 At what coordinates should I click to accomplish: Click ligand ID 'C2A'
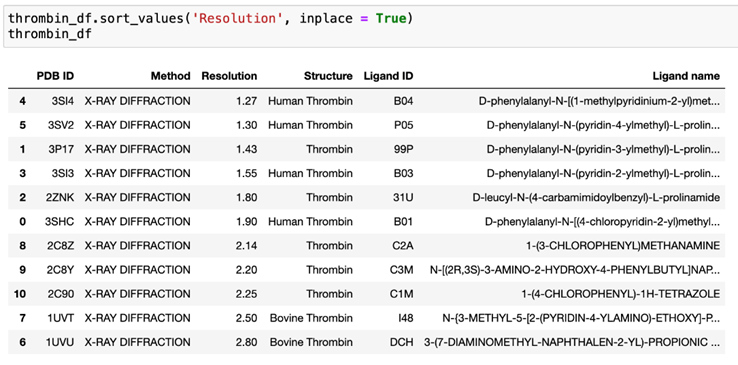403,246
